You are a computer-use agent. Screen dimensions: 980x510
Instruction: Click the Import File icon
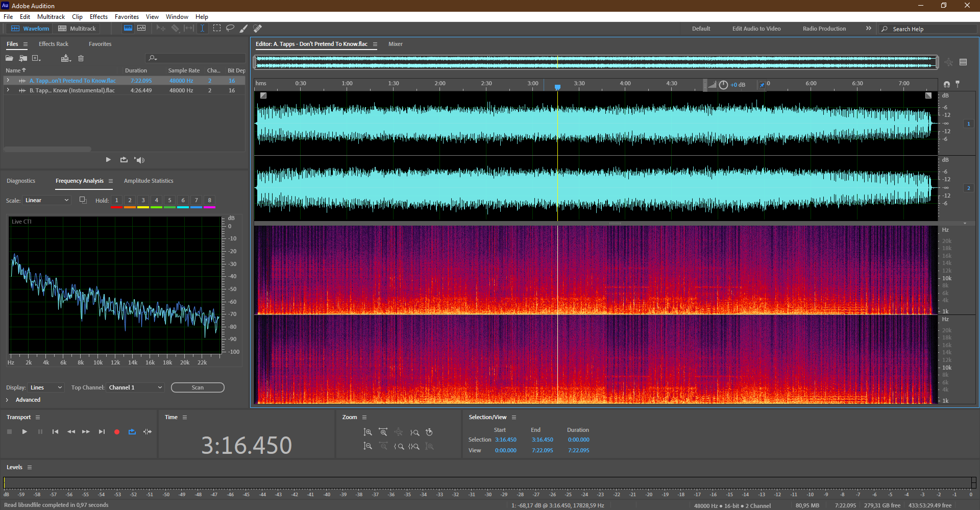coord(23,58)
